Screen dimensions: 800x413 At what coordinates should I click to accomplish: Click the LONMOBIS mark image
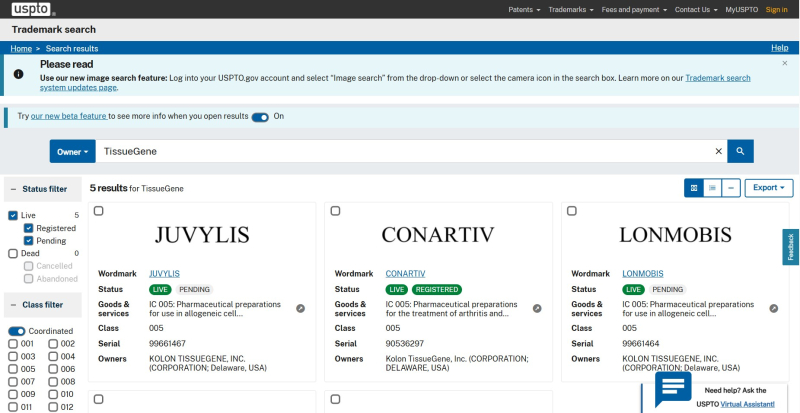point(675,235)
